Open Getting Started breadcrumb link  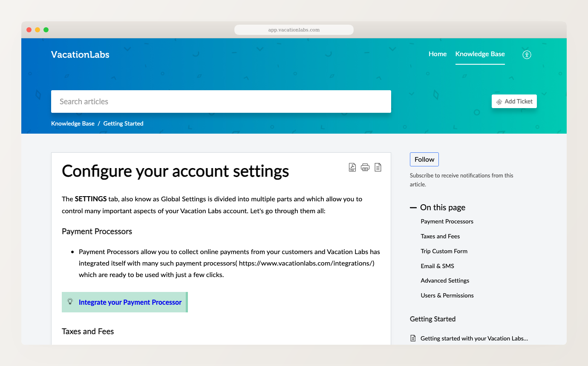pyautogui.click(x=123, y=123)
